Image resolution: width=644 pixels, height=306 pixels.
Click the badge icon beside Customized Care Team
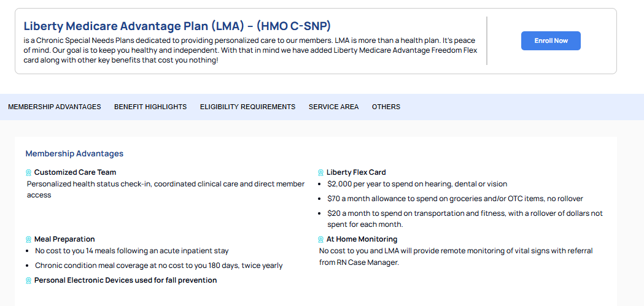coord(28,173)
